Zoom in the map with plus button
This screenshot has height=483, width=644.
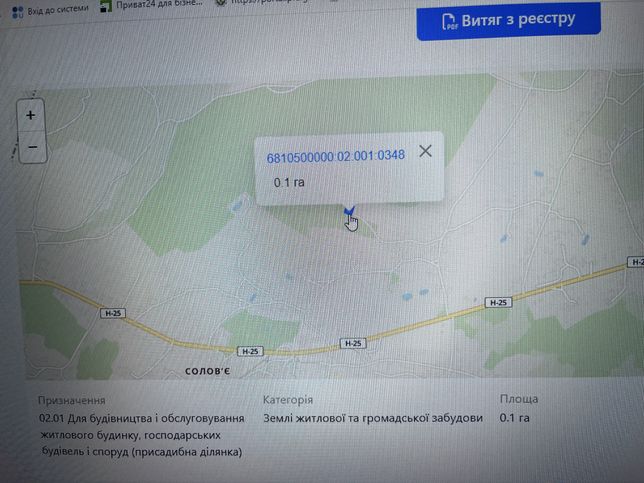pos(31,115)
